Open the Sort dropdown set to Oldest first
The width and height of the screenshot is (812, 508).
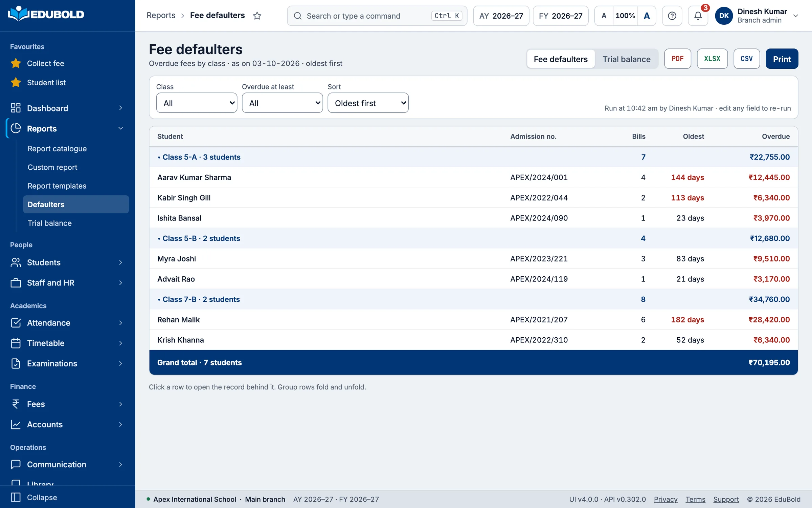point(368,103)
